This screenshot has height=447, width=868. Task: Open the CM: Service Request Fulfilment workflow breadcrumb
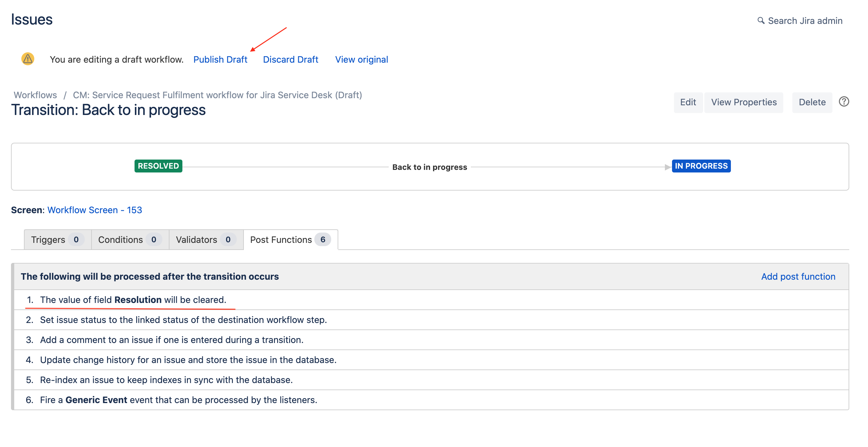(217, 95)
